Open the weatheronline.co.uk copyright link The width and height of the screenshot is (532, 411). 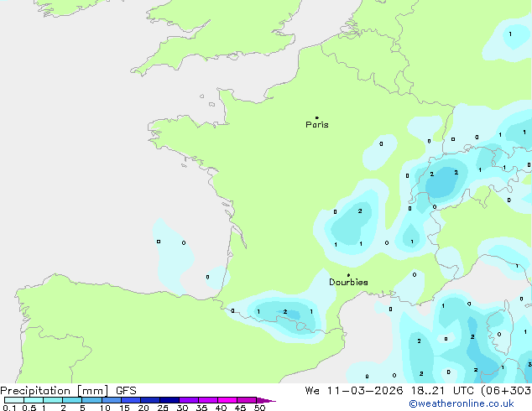coord(461,403)
